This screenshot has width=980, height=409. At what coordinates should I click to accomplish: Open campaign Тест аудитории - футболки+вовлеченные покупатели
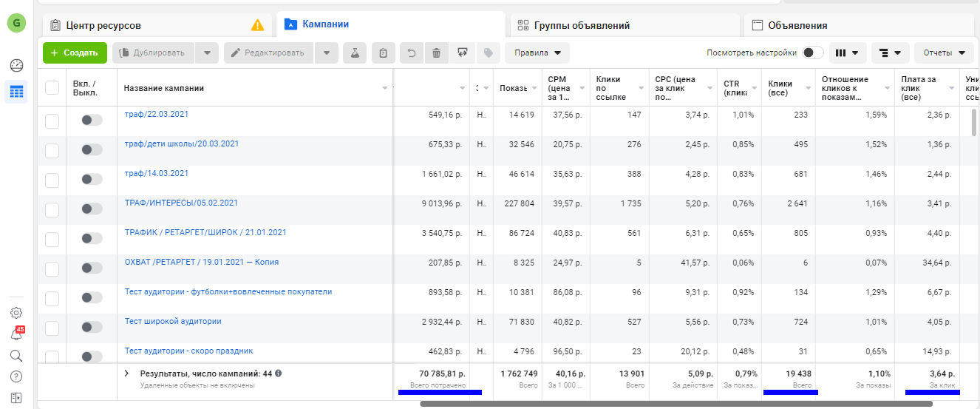pyautogui.click(x=228, y=291)
